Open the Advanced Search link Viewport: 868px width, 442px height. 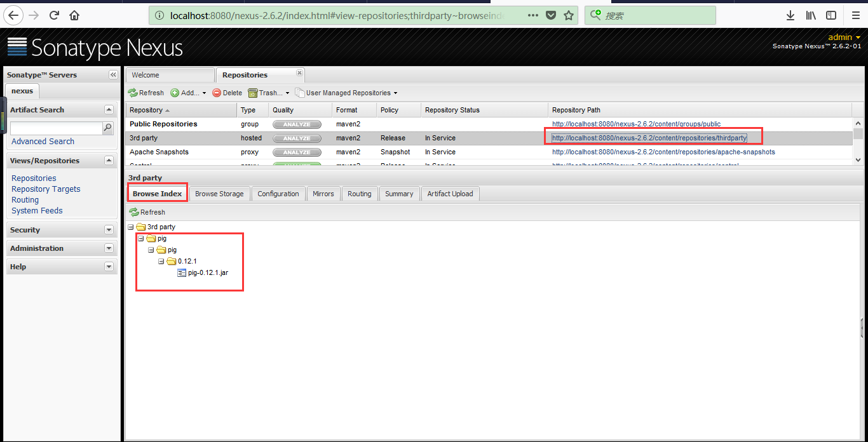click(x=43, y=142)
